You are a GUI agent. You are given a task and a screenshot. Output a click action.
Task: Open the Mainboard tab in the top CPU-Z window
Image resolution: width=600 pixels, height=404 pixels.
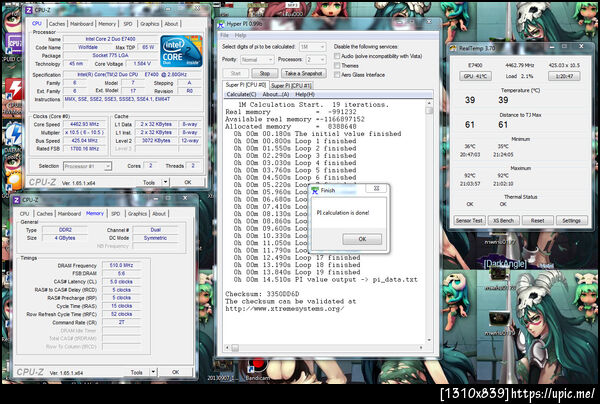[x=82, y=24]
